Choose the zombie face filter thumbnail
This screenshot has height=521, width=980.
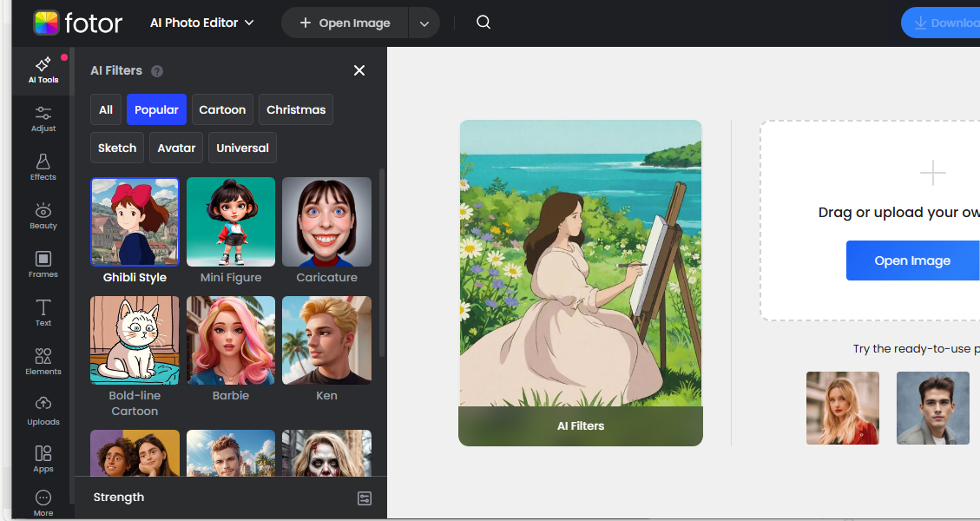coord(327,452)
